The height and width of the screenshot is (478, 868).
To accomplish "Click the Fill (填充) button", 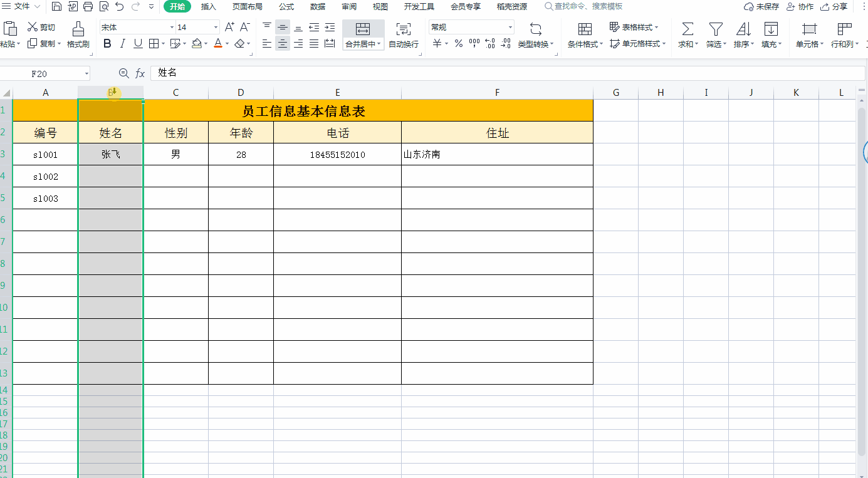I will 771,35.
